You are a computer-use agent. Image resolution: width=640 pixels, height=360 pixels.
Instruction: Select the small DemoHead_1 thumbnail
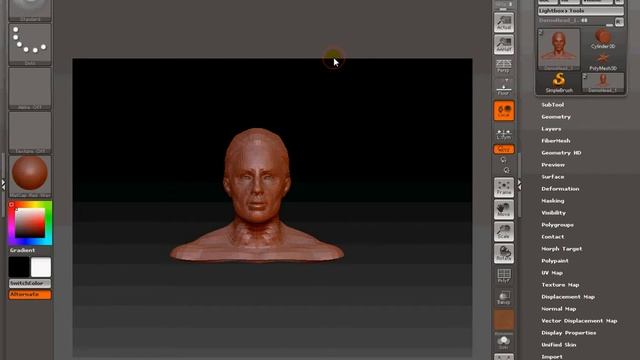(x=603, y=83)
